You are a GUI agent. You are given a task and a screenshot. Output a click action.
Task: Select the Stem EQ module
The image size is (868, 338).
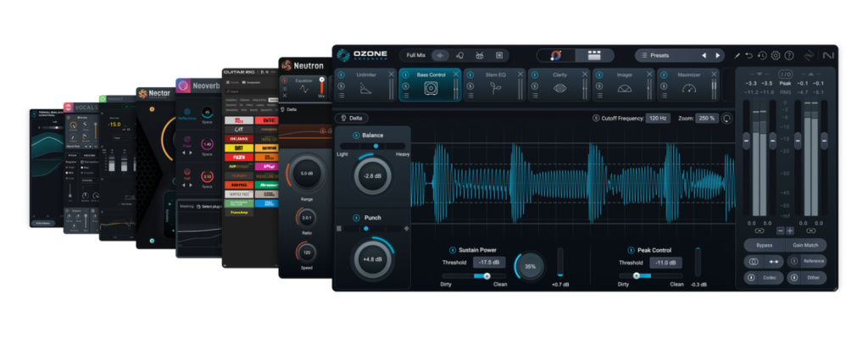coord(495,86)
